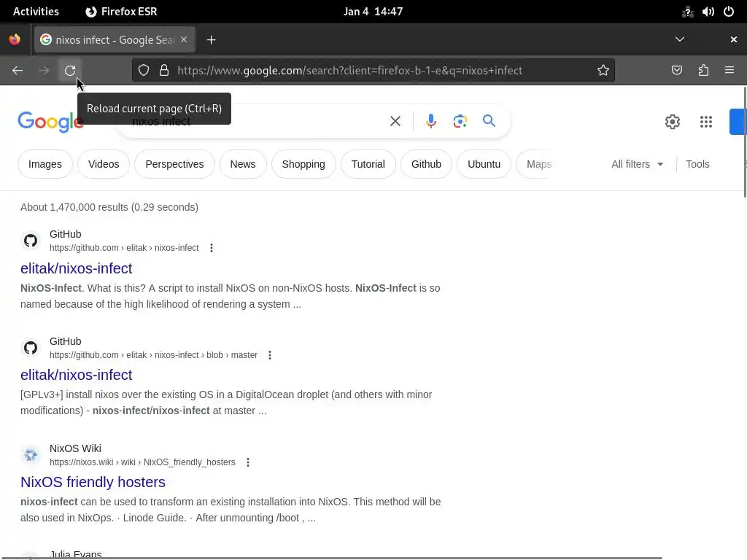The image size is (747, 560).
Task: View site security via padlock icon
Action: click(164, 71)
